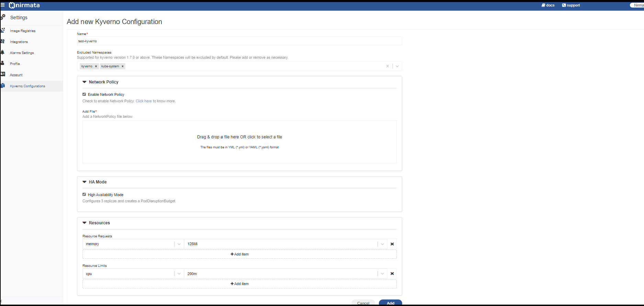Collapse the Resources section
644x306 pixels.
click(84, 223)
